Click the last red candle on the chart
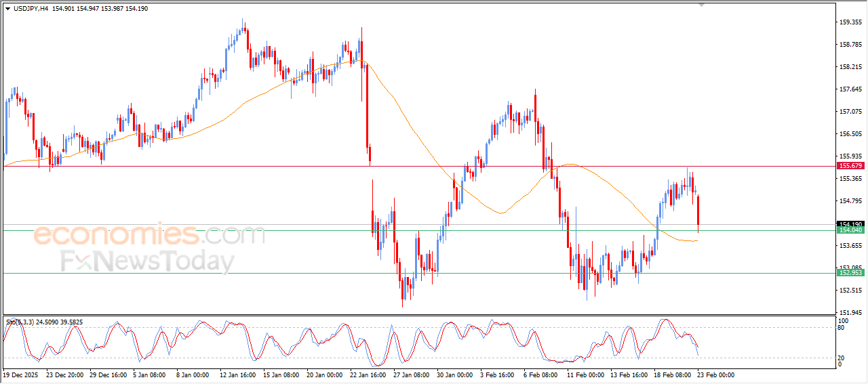This screenshot has height=384, width=868. coord(698,211)
